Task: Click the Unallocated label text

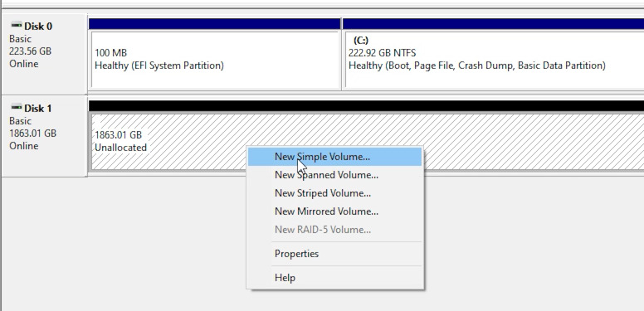Action: point(121,148)
